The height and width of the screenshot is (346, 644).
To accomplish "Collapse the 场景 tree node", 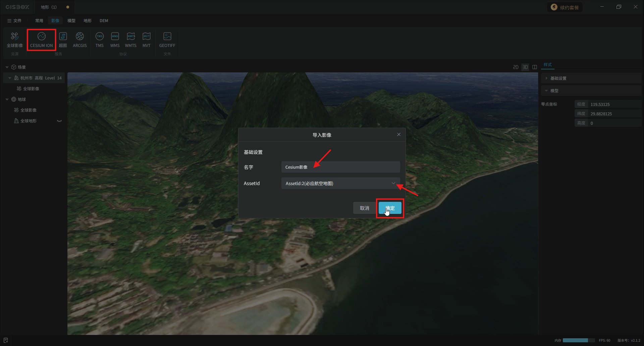I will coord(7,67).
